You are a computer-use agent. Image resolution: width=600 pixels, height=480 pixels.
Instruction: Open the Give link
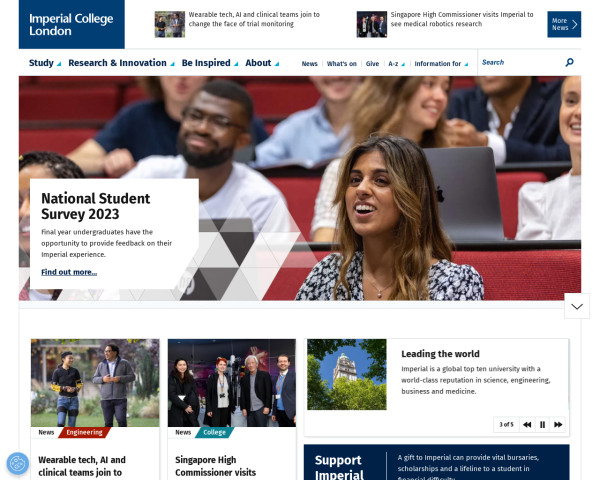coord(372,64)
